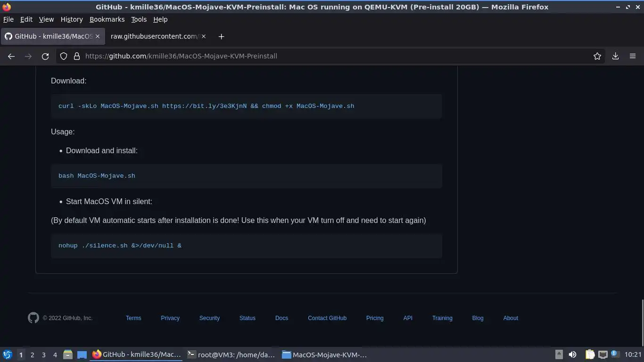
Task: Switch to workspace 4 in the pager
Action: [x=55, y=354]
